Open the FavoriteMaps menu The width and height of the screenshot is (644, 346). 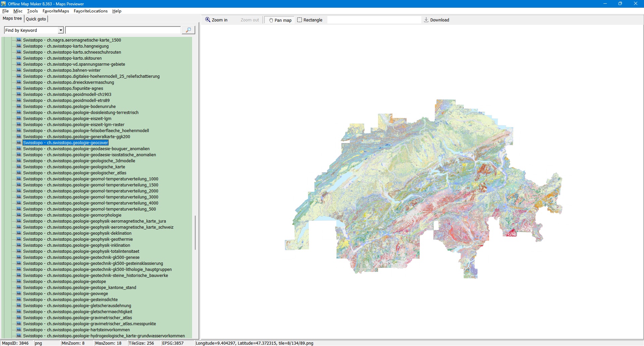56,11
